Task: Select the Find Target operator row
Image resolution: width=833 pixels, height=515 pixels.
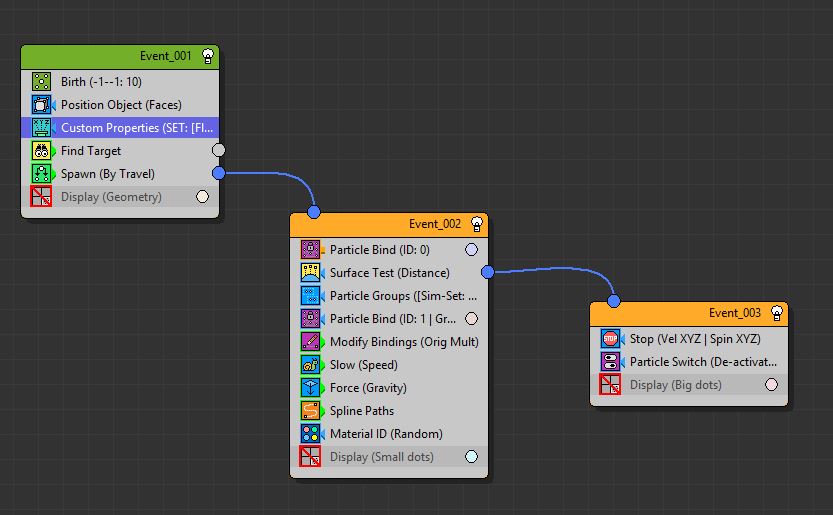Action: 120,151
